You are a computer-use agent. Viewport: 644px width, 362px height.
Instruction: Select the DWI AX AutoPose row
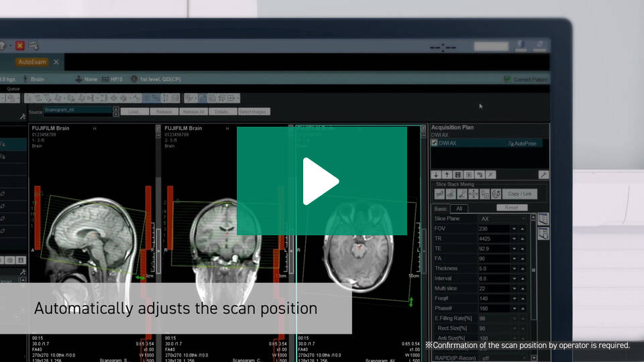(487, 143)
